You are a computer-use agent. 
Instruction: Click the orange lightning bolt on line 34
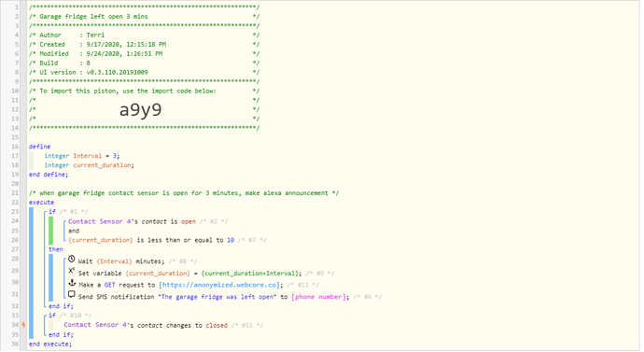(x=24, y=325)
